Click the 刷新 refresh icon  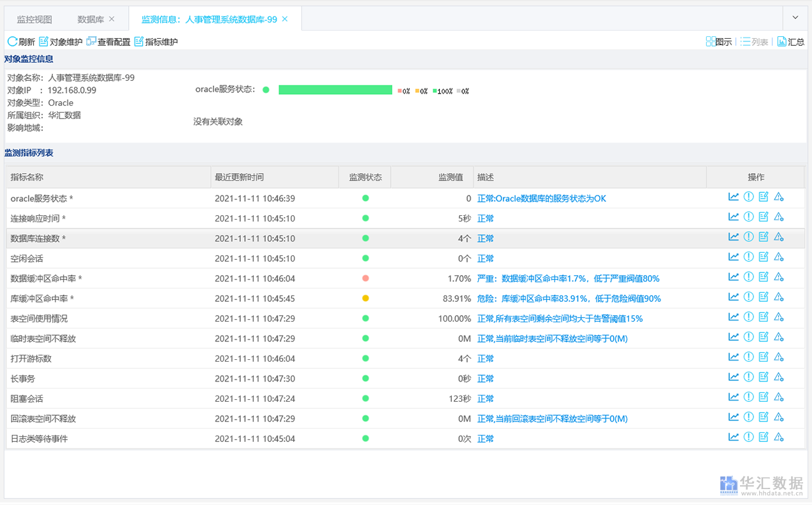[12, 41]
